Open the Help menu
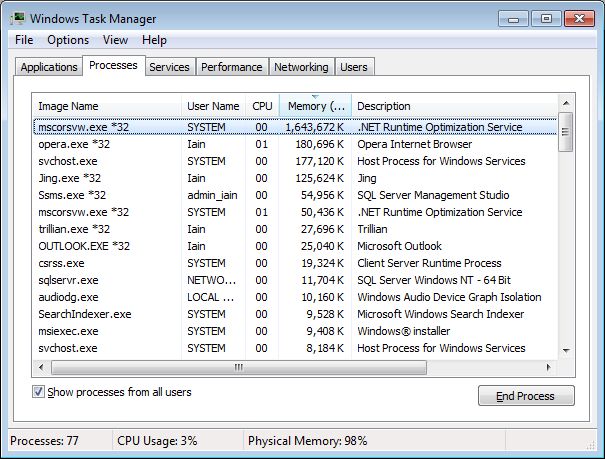 (154, 40)
